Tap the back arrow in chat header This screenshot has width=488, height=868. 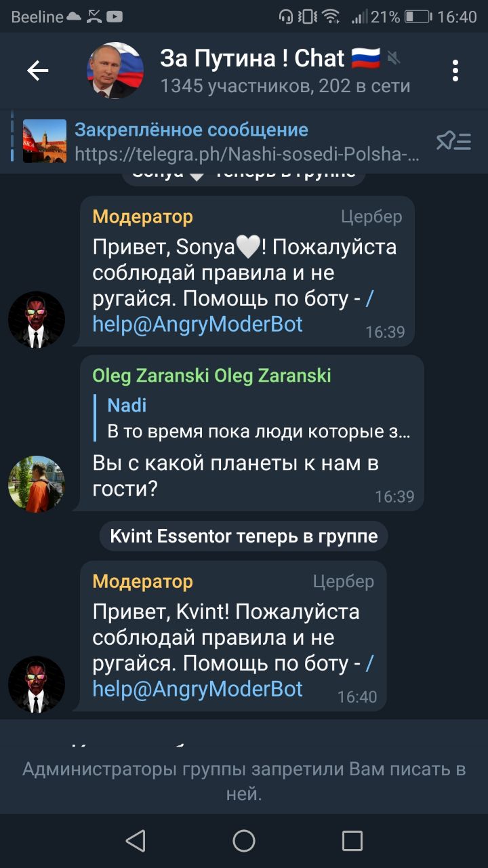tap(37, 71)
